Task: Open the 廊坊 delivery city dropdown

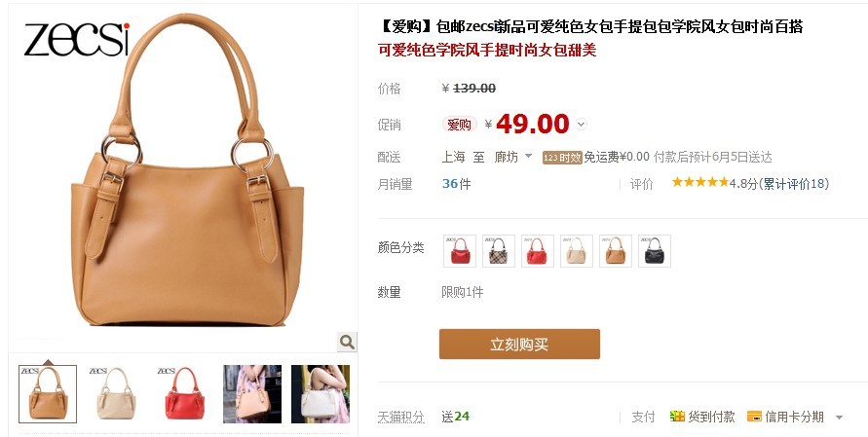Action: click(512, 157)
